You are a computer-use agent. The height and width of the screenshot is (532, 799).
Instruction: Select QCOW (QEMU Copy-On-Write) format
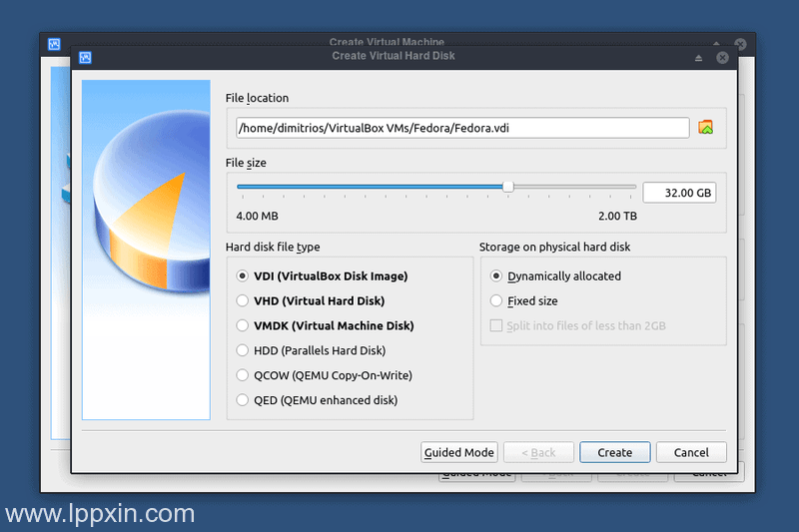[x=324, y=375]
